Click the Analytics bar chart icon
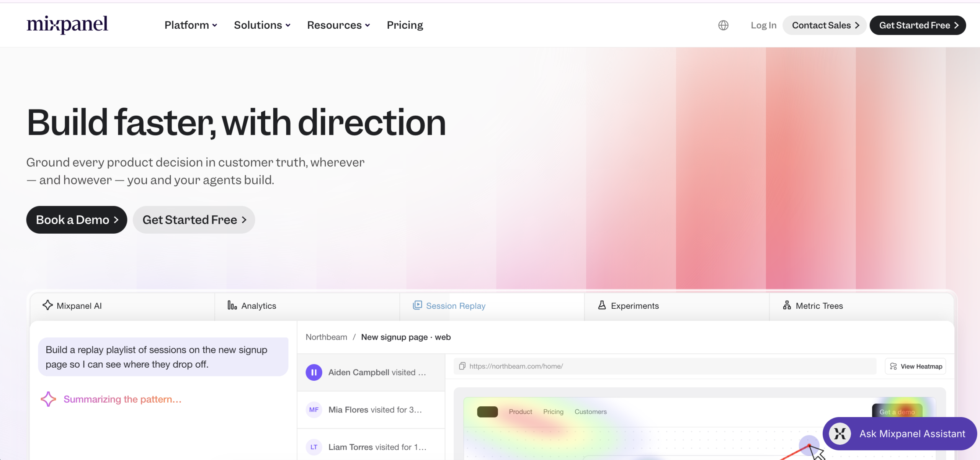 (232, 305)
